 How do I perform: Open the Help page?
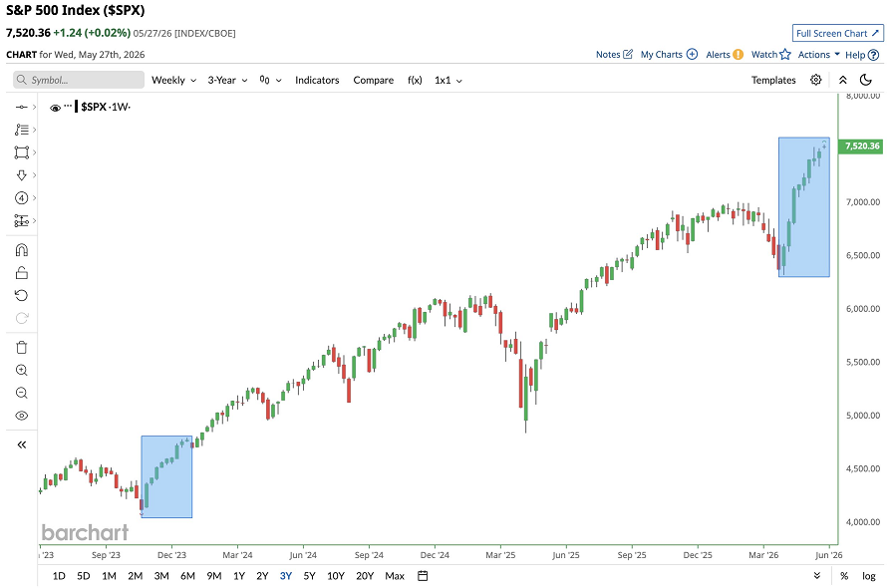[x=862, y=55]
